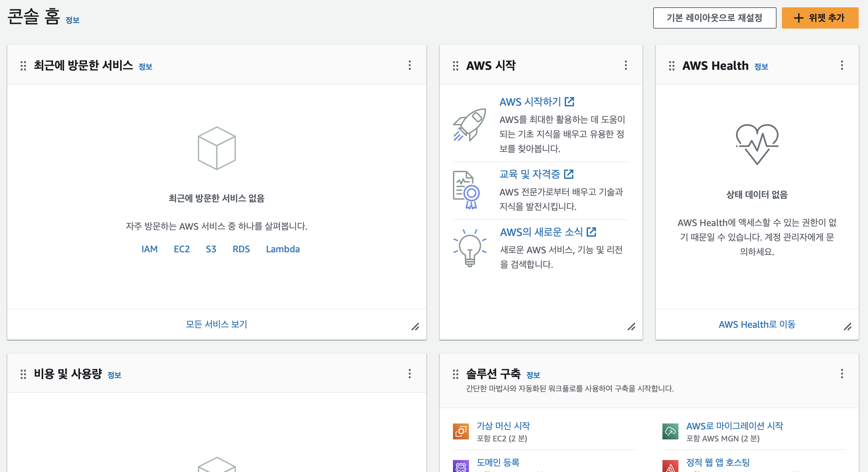The height and width of the screenshot is (472, 868).
Task: Click the drag handle of 최근에 방문한 서비스 widget
Action: pos(23,66)
